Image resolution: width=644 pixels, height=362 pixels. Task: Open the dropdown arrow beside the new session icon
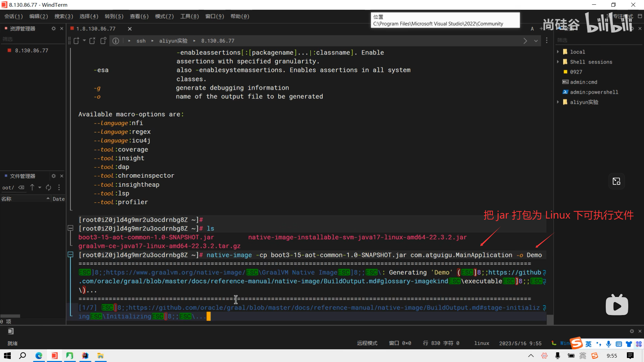click(x=84, y=41)
